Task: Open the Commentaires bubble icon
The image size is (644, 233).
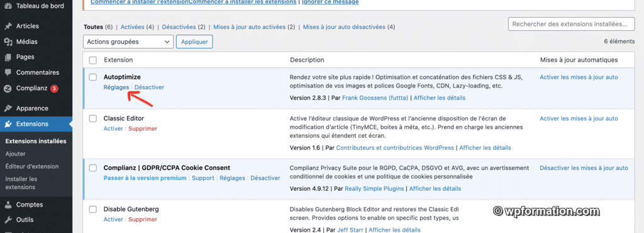Action: (x=8, y=72)
